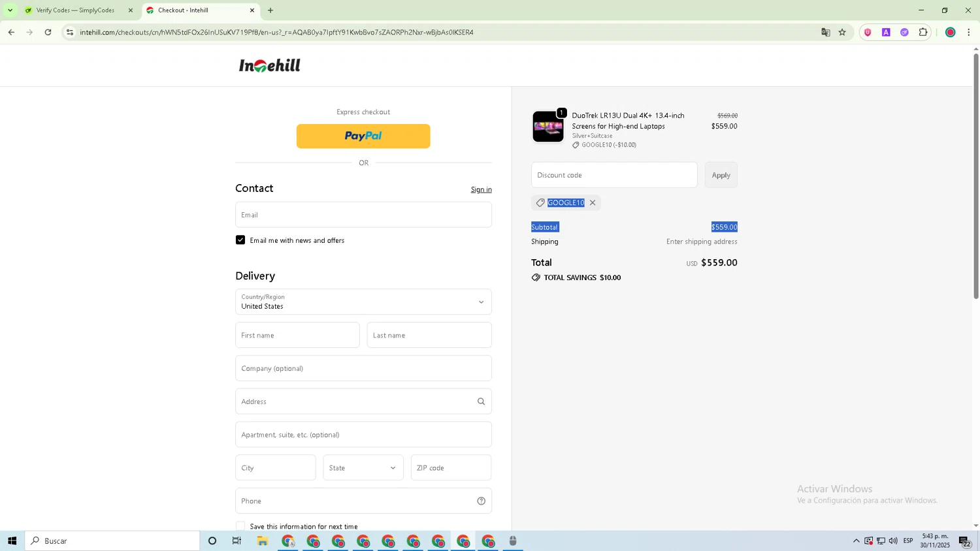Close the Verify Codes tab
980x551 pixels.
(x=131, y=10)
